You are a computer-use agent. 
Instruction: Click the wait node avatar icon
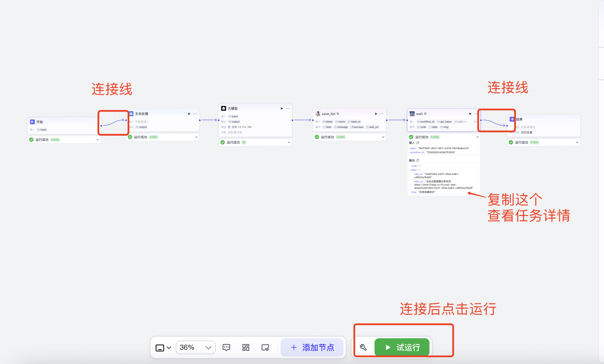[412, 114]
